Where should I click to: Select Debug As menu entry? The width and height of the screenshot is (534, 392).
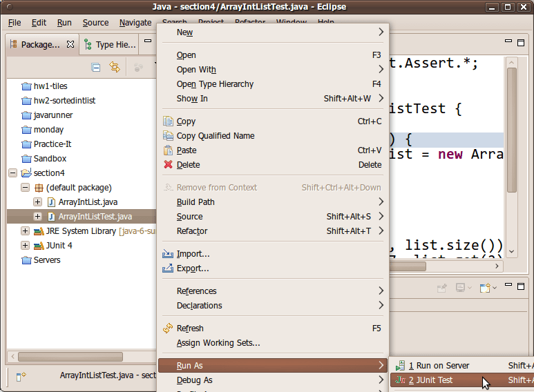click(x=273, y=380)
